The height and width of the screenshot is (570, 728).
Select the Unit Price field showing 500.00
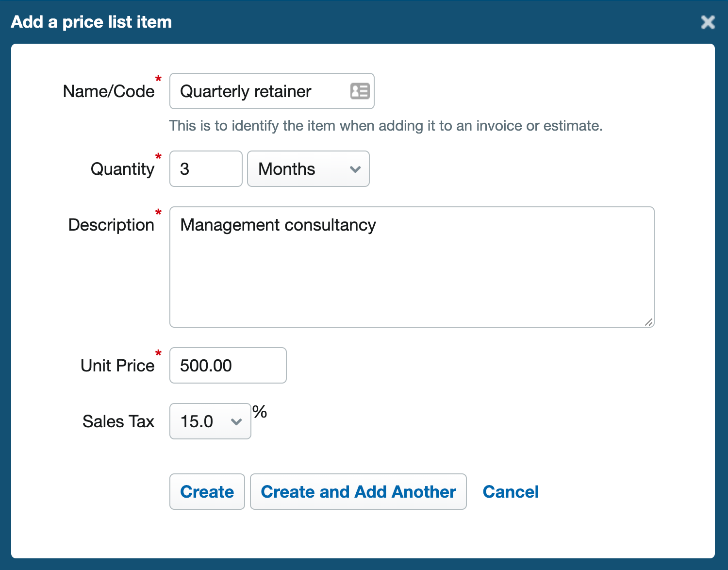[x=228, y=366]
